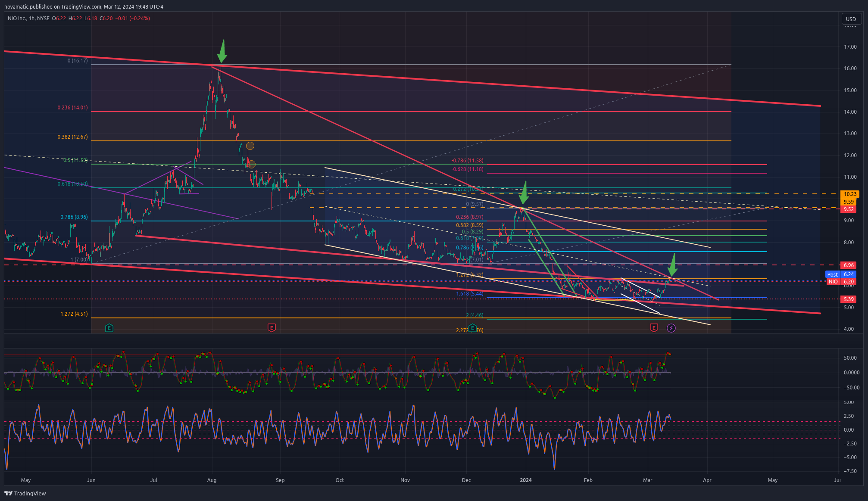Click the 1.272 (4.51) Fibonacci label
Screen dimensions: 868x501
(x=74, y=314)
